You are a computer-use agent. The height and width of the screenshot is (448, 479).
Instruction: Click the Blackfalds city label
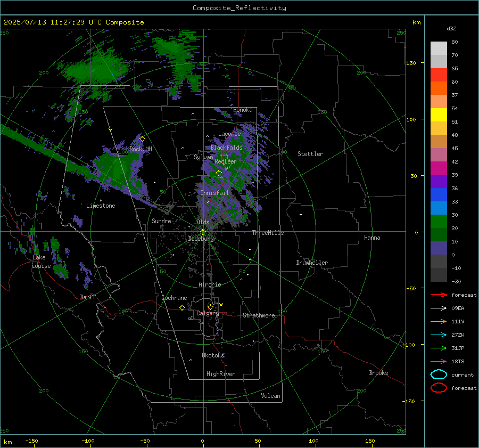[x=226, y=148]
